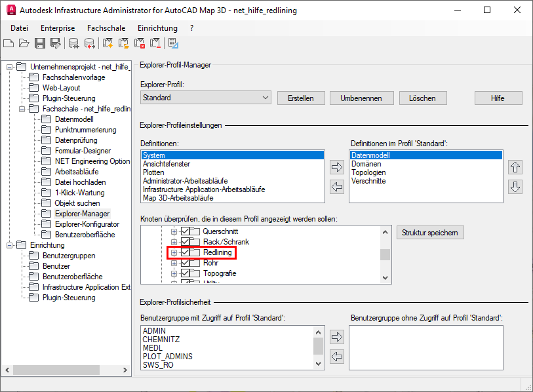Select the create new Fachschale toolbar icon
This screenshot has height=392, width=533.
[x=107, y=43]
